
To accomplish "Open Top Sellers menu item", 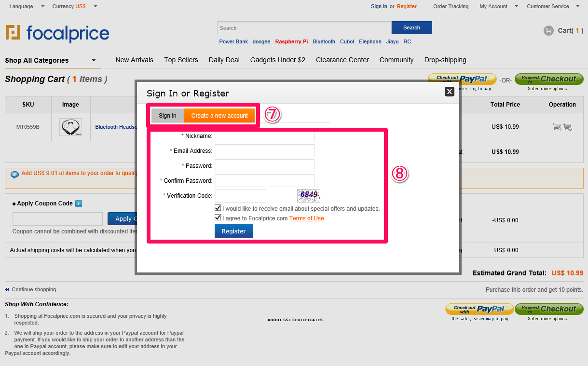I will coord(181,60).
